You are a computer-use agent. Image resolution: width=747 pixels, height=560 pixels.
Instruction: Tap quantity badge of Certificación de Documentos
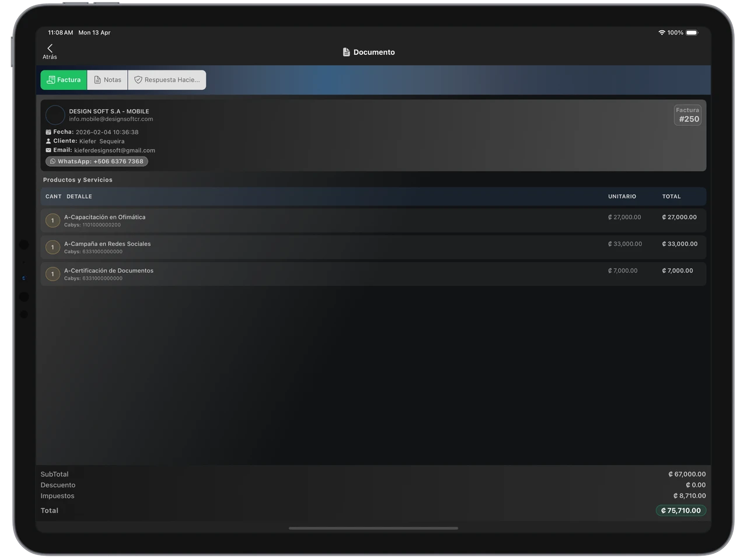pyautogui.click(x=53, y=274)
